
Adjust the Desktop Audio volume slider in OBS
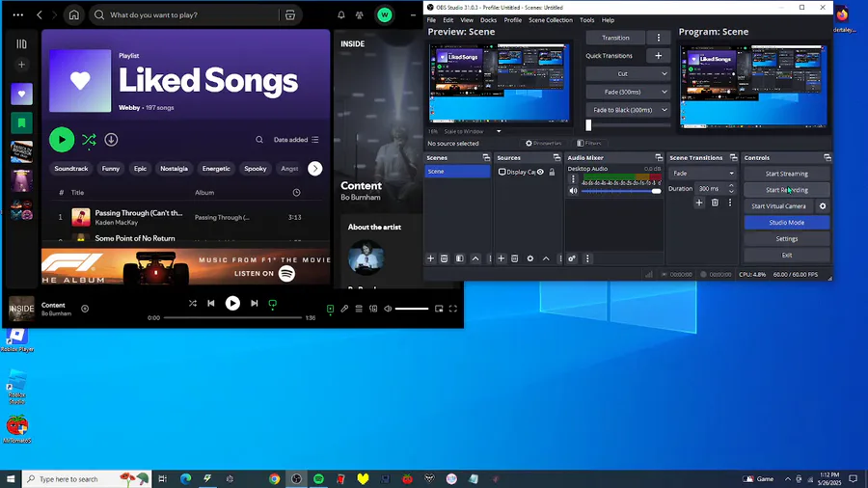tap(621, 191)
